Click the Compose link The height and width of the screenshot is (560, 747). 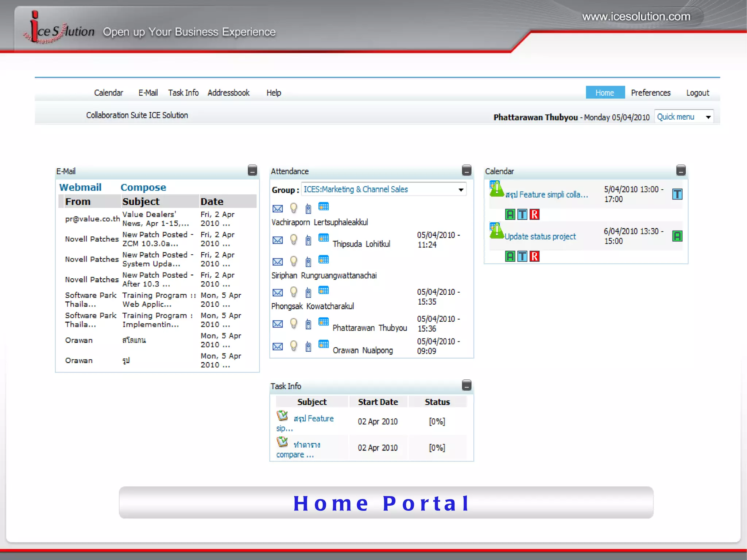143,187
